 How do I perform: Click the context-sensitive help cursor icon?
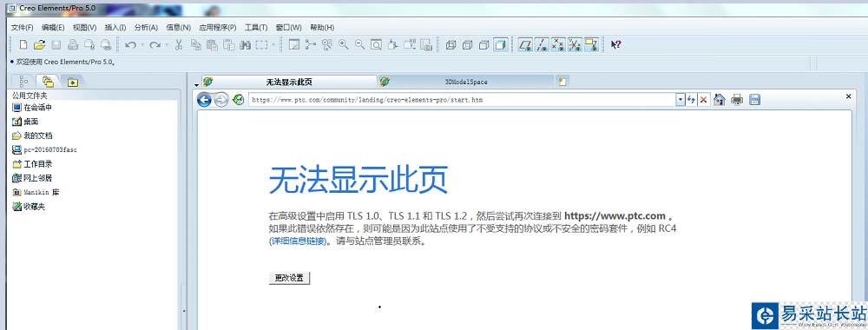click(615, 45)
